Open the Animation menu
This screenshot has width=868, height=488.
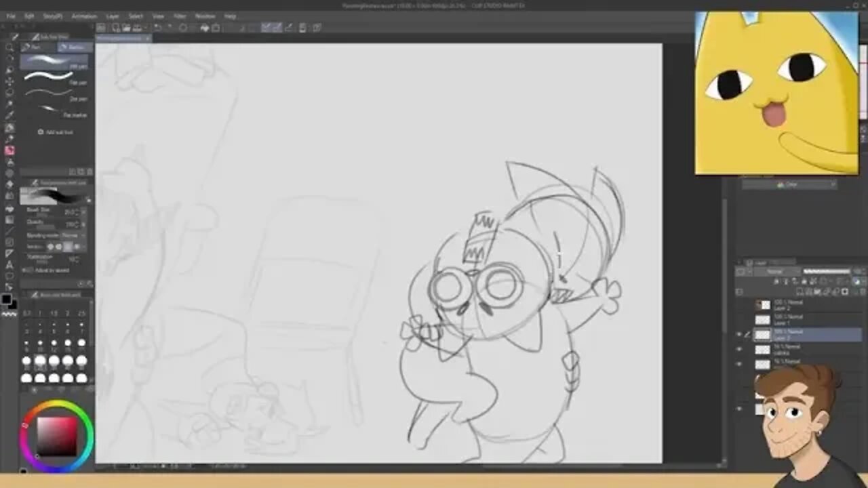tap(84, 16)
